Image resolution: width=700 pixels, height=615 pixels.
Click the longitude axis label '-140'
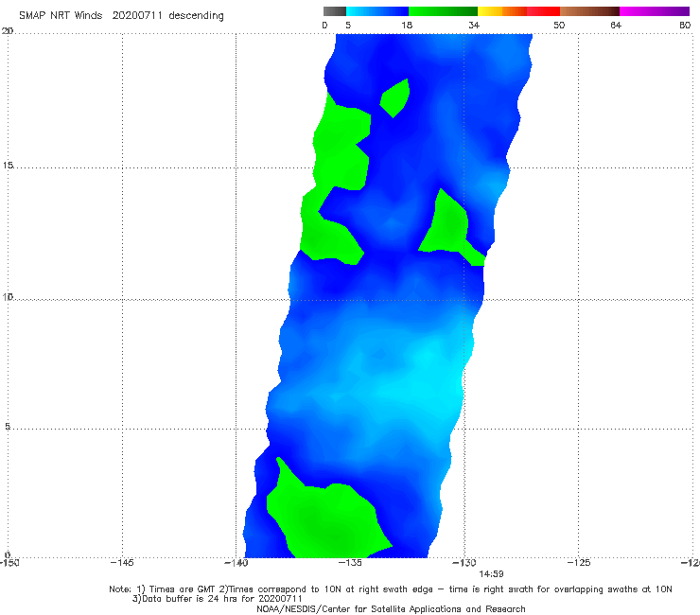[236, 562]
